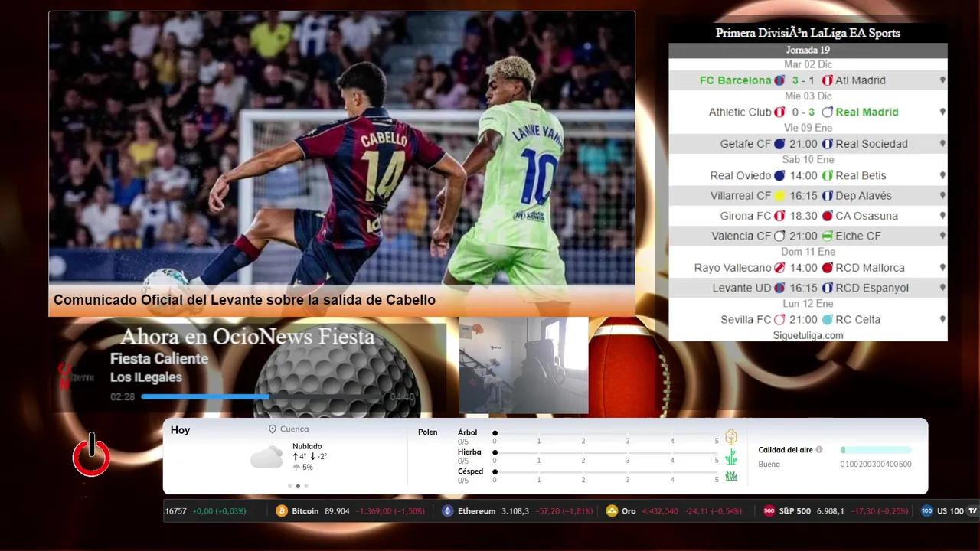Click the cloudy weather icon
Viewport: 980px width, 551px height.
266,458
